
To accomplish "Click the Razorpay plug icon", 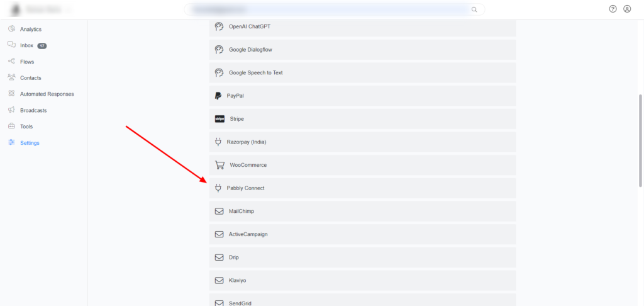I will [218, 142].
